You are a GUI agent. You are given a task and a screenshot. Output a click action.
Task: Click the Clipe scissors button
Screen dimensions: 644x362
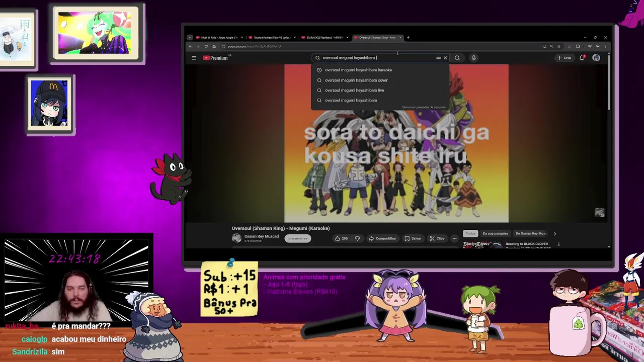pyautogui.click(x=437, y=238)
